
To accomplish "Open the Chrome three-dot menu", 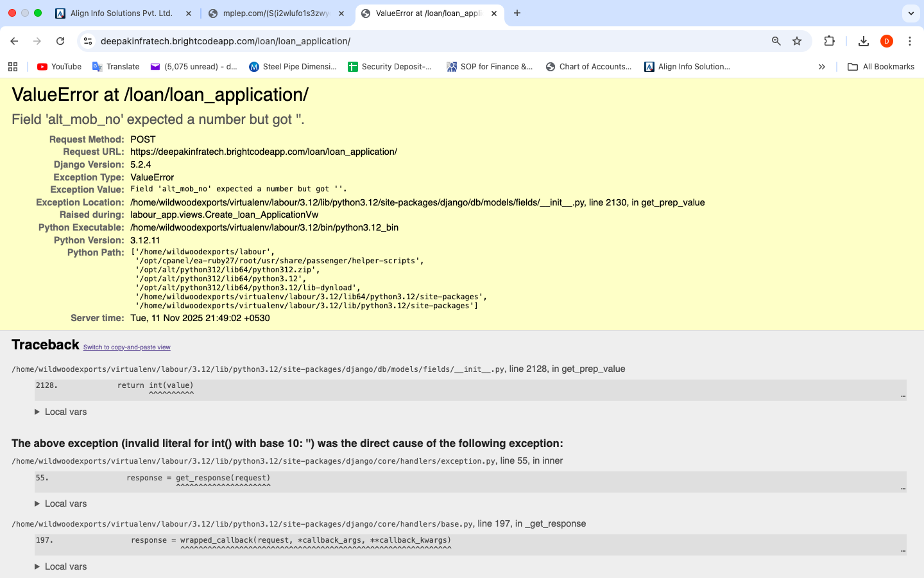I will point(910,41).
